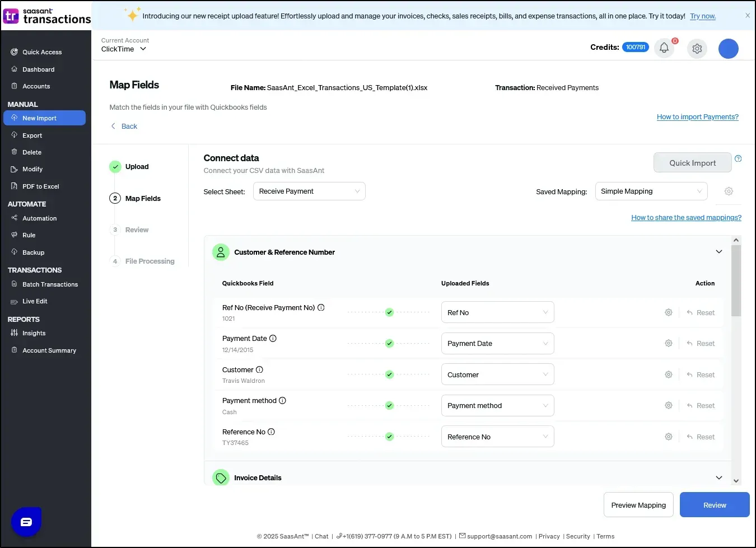The height and width of the screenshot is (548, 756).
Task: Open settings gear for Reference No row
Action: (x=669, y=437)
